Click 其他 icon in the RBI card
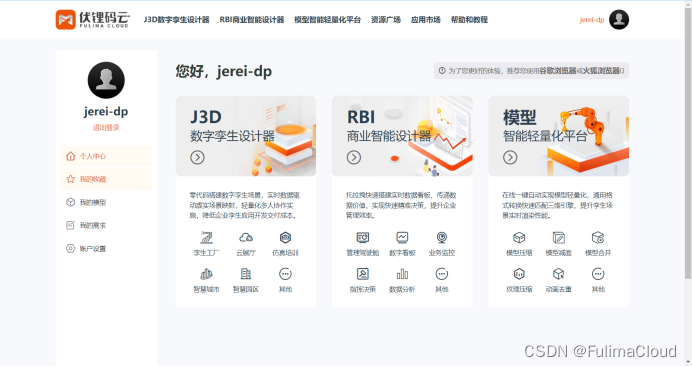 [442, 274]
